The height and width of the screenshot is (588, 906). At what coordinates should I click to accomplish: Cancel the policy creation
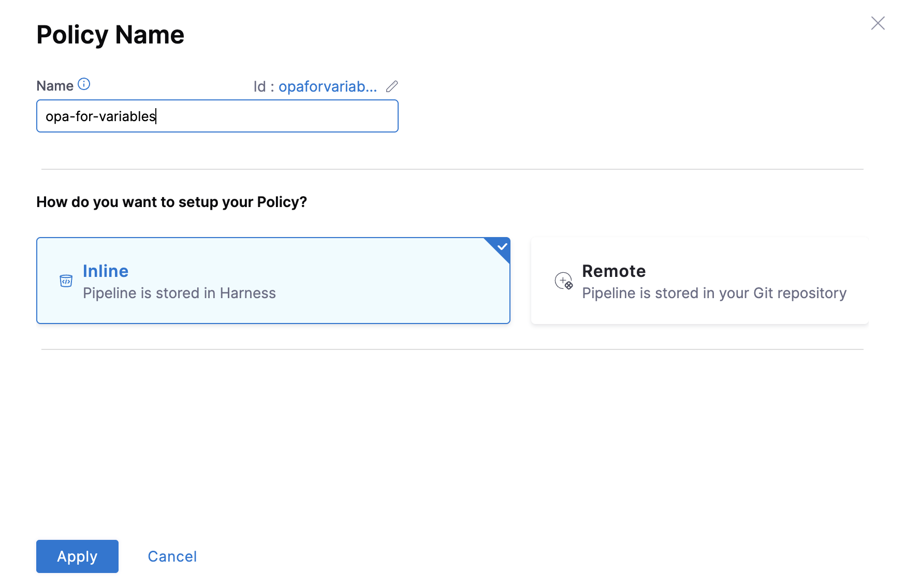coord(172,556)
